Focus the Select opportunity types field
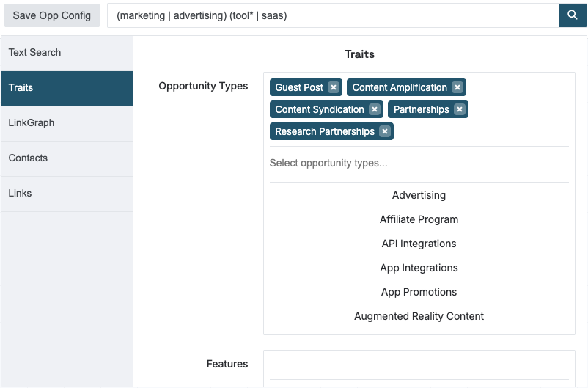This screenshot has width=588, height=388. coord(419,164)
